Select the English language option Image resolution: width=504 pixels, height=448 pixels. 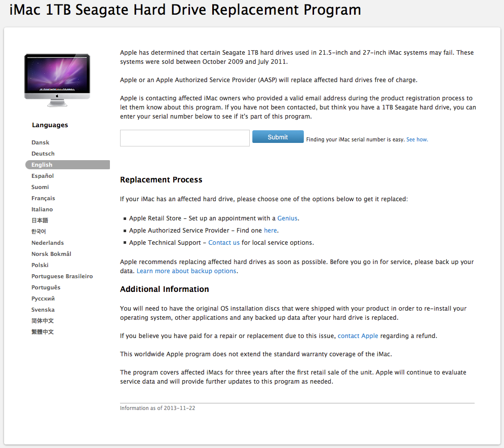(x=42, y=165)
